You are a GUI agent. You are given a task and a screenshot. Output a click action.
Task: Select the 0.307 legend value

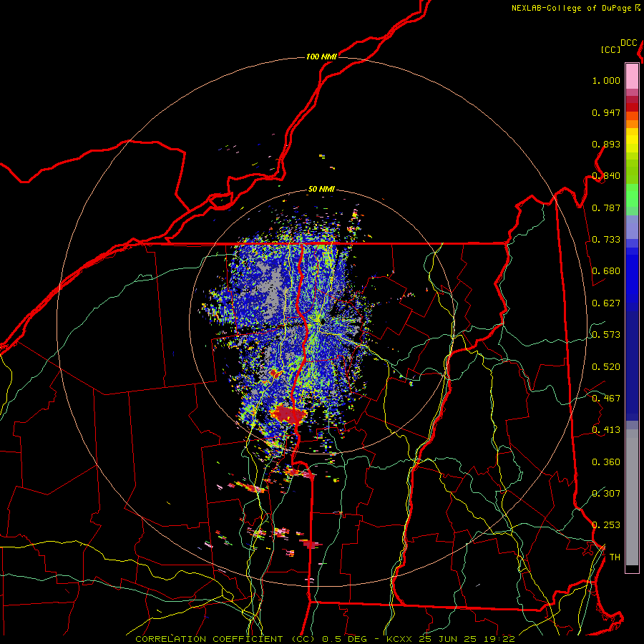606,494
